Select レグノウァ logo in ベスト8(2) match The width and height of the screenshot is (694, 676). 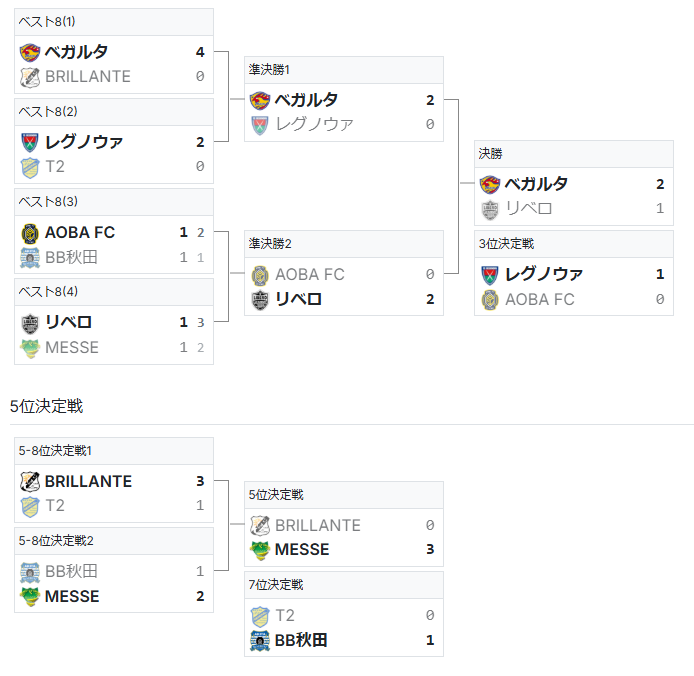30,142
